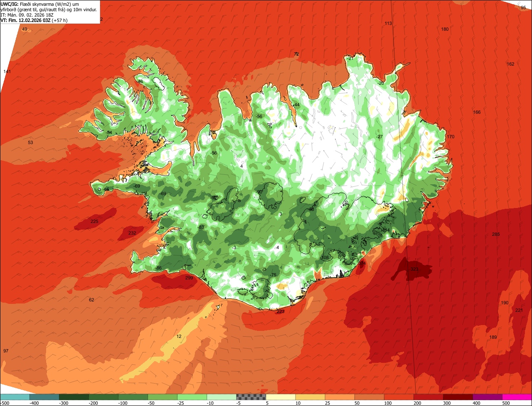Click the '(+57 h)' forecast offset text
Screen dimensions: 532x406
pyautogui.click(x=59, y=20)
